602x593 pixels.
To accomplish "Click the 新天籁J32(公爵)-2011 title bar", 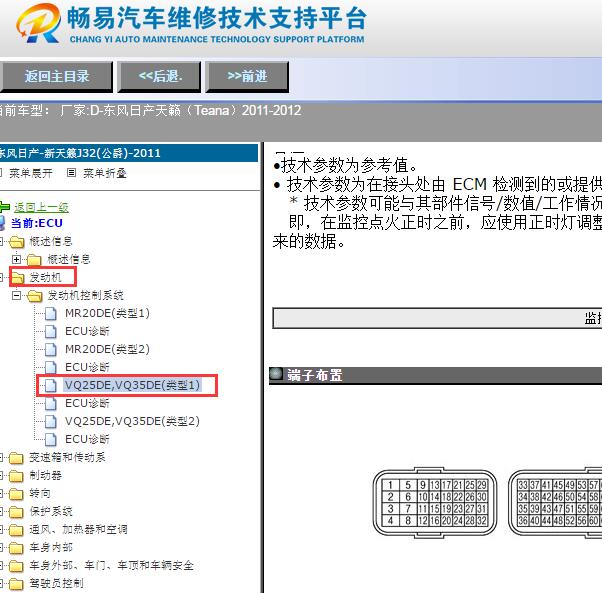I will coord(129,153).
